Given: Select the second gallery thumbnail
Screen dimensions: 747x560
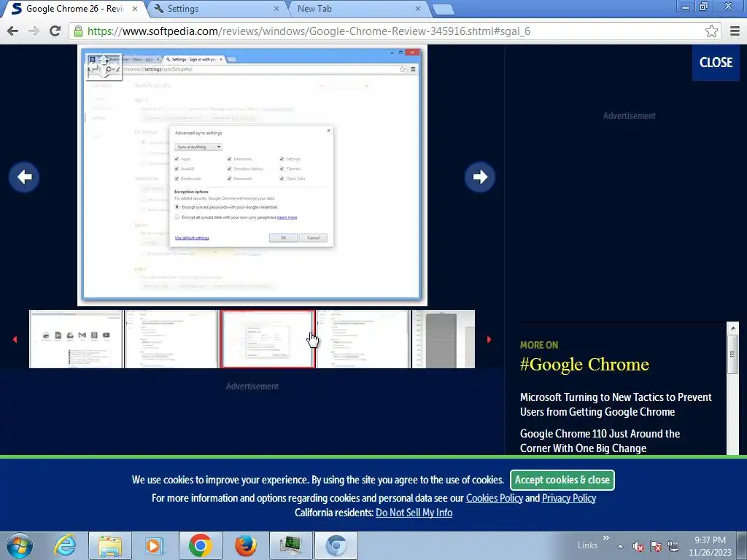Looking at the screenshot, I should pos(171,339).
